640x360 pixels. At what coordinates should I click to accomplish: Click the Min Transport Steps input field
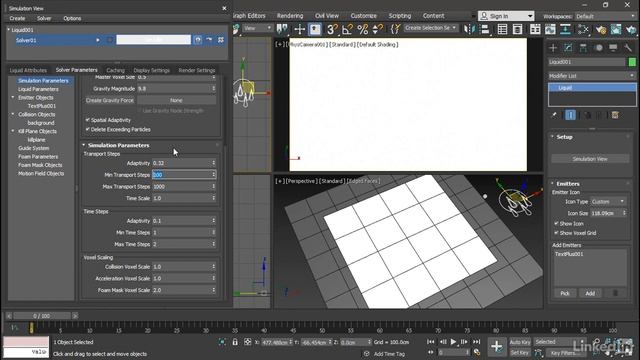coord(184,175)
